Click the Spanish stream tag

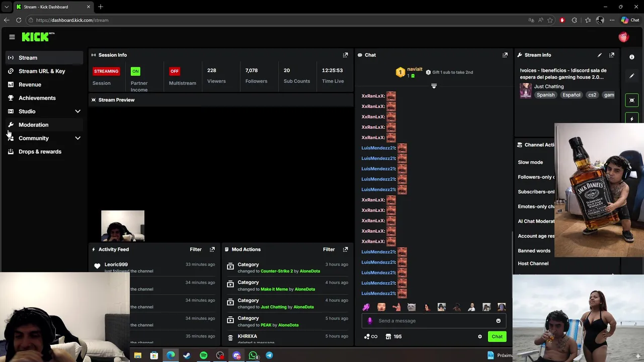(545, 95)
